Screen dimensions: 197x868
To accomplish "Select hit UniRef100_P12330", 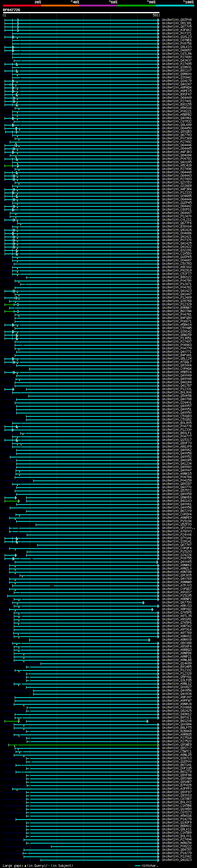I will [177, 430].
